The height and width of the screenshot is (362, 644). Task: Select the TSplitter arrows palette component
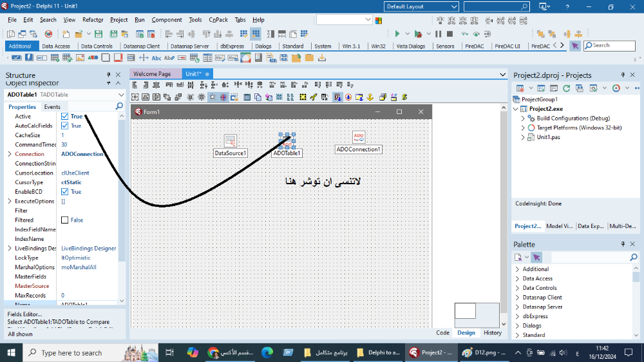click(144, 58)
